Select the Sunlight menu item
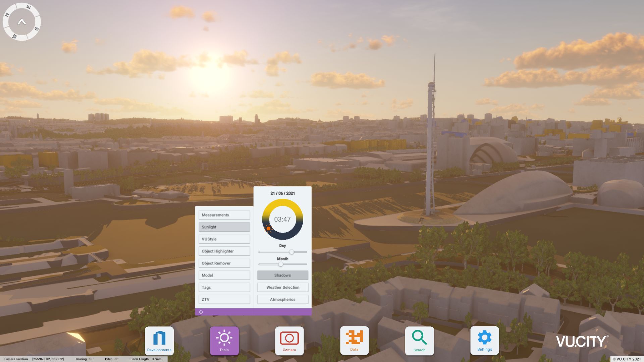 point(224,227)
